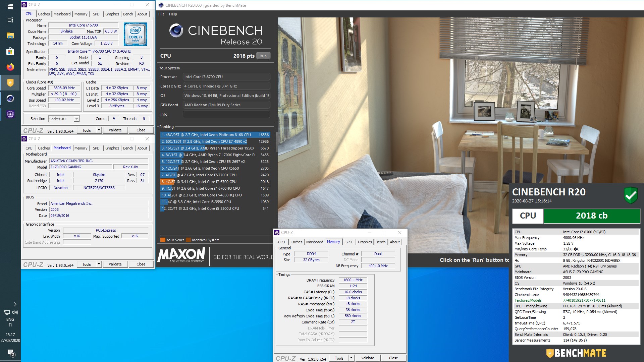Click Validate in Memory CPU-Z window
This screenshot has width=644, height=362.
pos(368,358)
